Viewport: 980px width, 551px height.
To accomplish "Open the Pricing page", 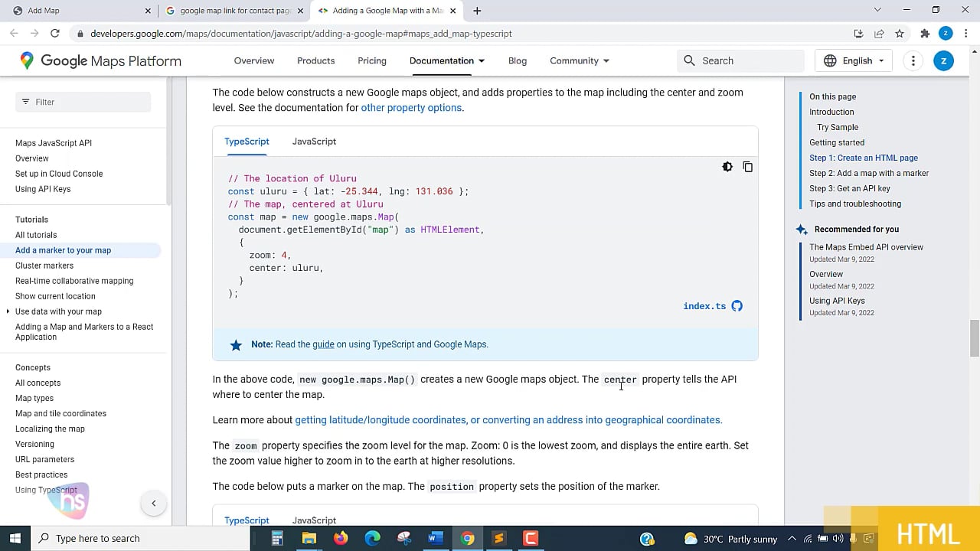I will pyautogui.click(x=372, y=60).
